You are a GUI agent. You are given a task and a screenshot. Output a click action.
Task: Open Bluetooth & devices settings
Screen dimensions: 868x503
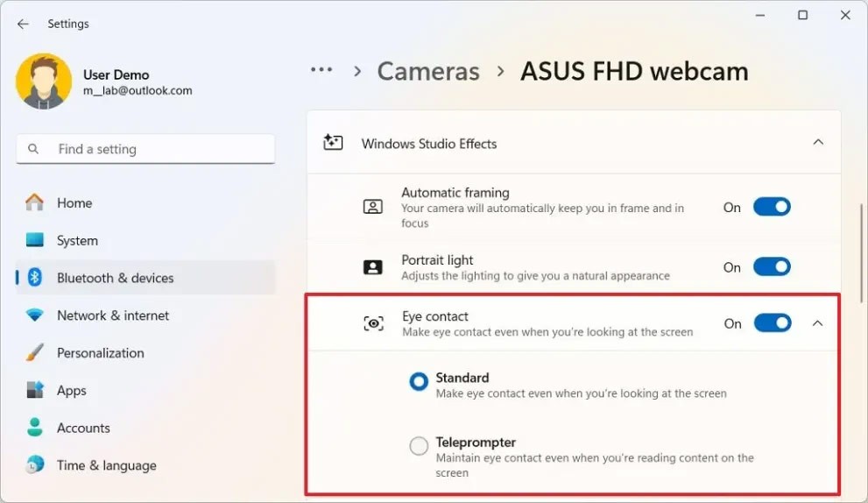115,278
